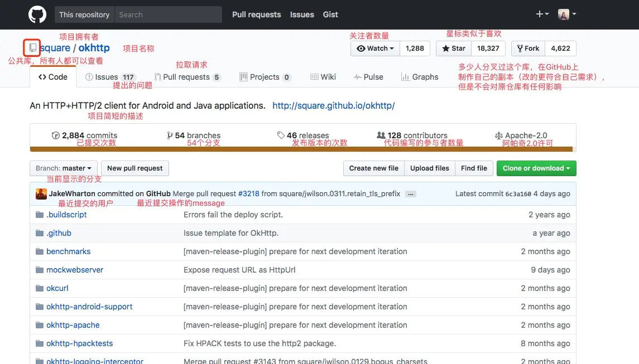Click the Upload files button
This screenshot has height=364, width=639.
[430, 168]
